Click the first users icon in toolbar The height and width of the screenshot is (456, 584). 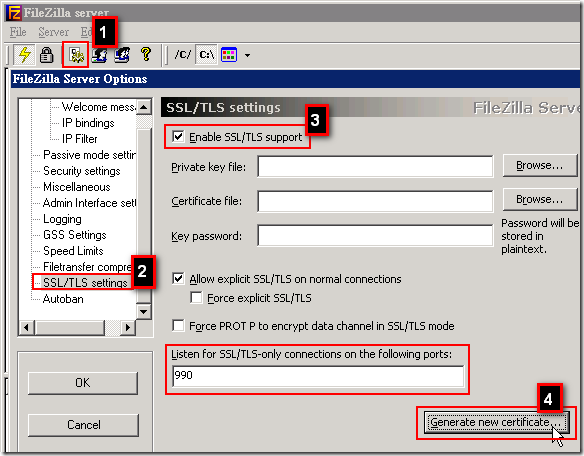[99, 55]
